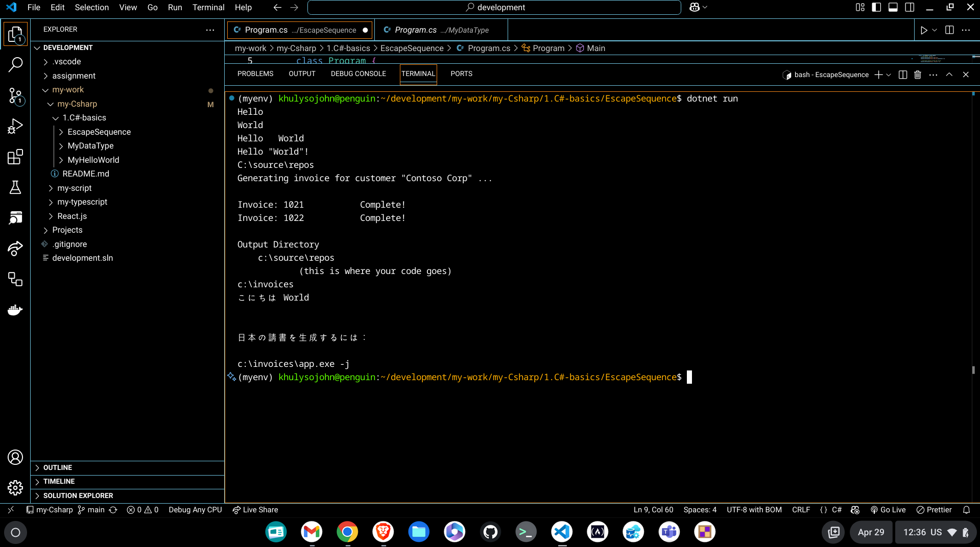Open the Search view icon

click(x=15, y=65)
